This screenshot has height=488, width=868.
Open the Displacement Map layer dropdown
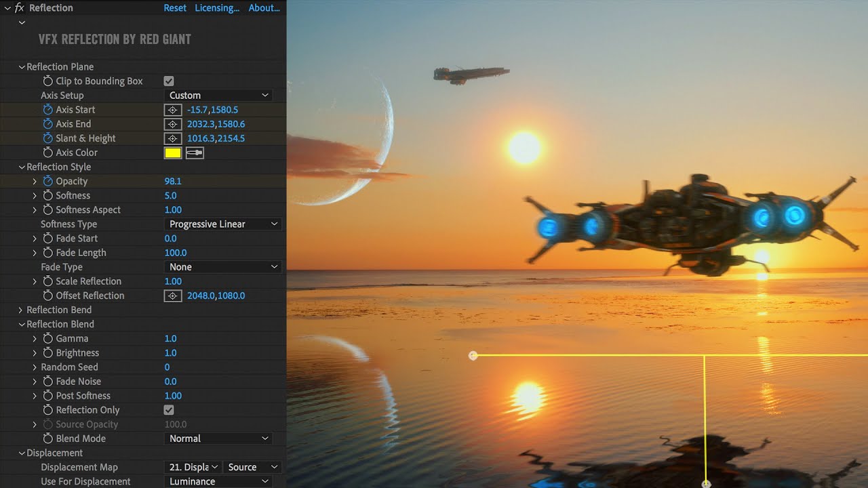[193, 467]
